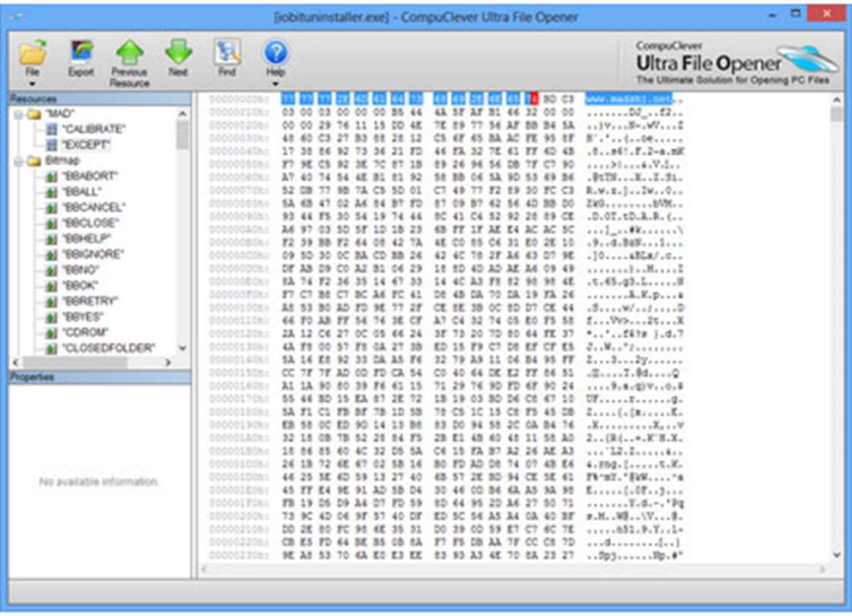Select the "CDROM" bitmap resource
This screenshot has width=852, height=616.
pos(85,332)
